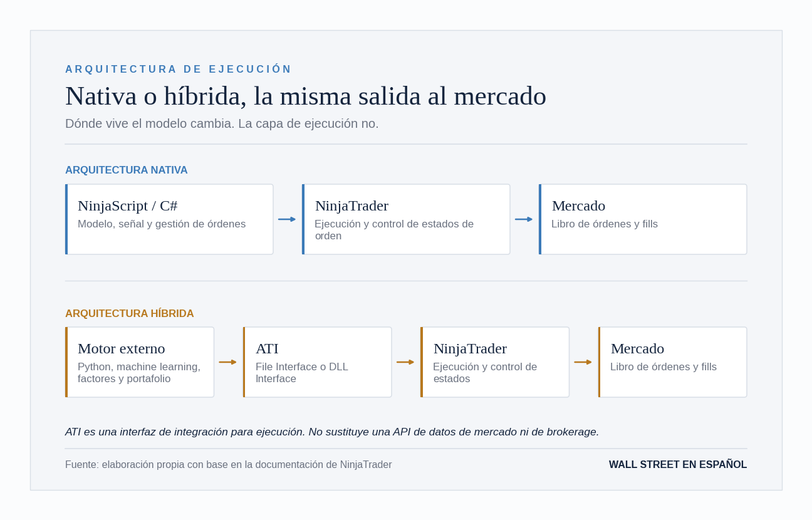The height and width of the screenshot is (520, 812).
Task: Click the 'Motor externo' card title
Action: 122,348
